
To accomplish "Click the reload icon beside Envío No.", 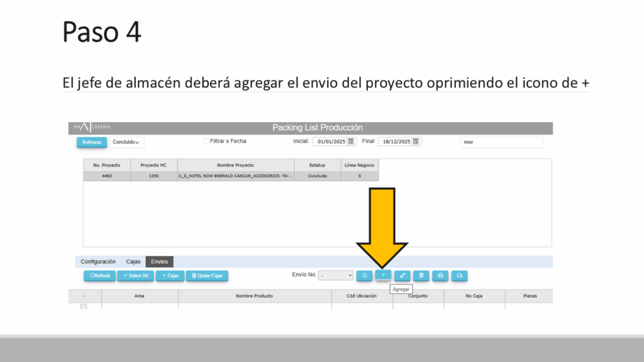I will tap(364, 275).
